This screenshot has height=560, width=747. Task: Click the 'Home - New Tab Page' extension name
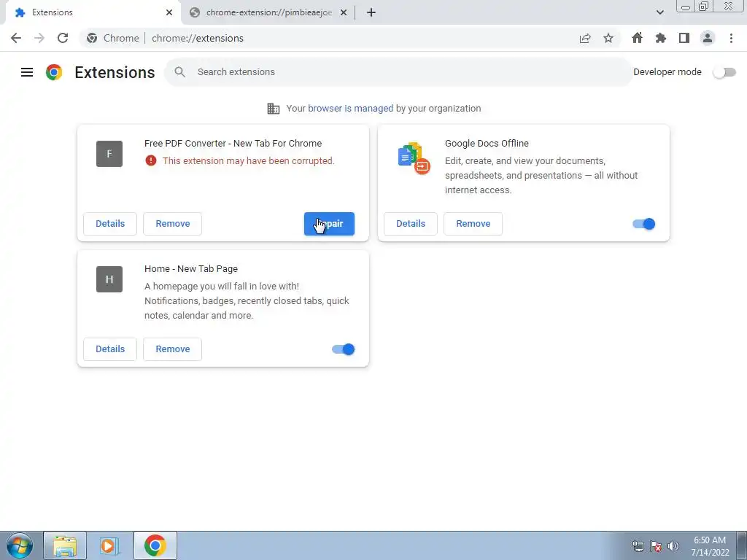(191, 268)
